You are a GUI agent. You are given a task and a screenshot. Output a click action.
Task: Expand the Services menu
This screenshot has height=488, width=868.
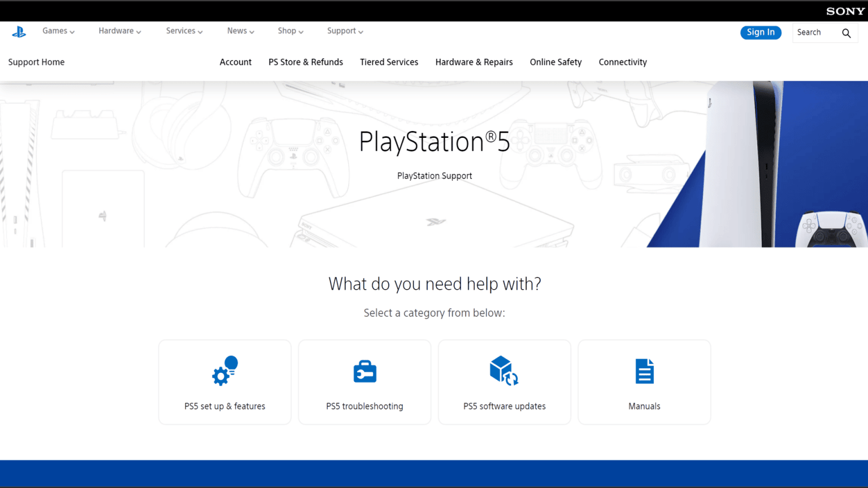184,31
